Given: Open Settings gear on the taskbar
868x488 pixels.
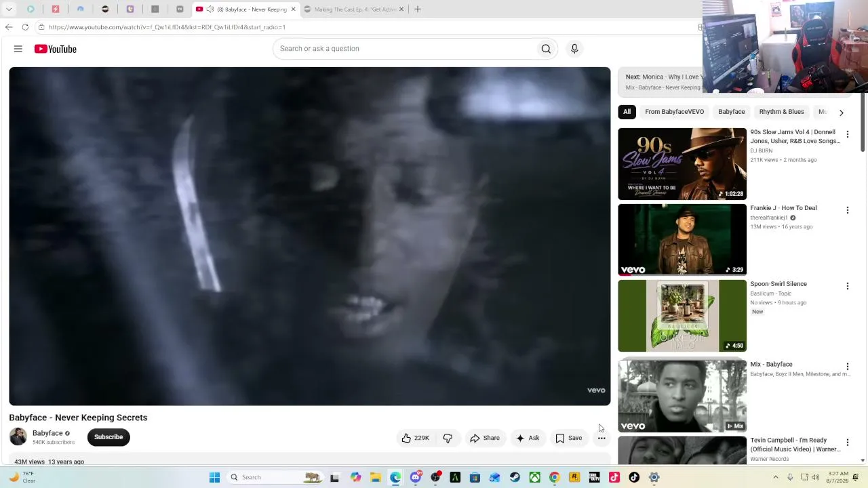Looking at the screenshot, I should point(654,477).
